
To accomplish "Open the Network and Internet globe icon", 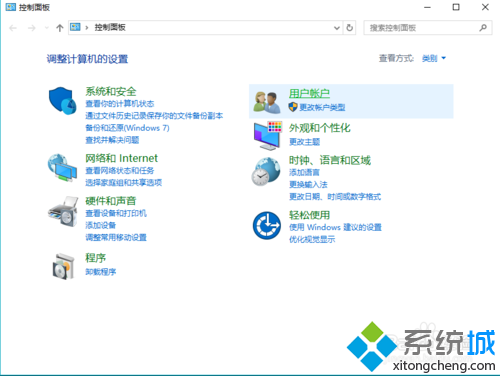I will click(x=62, y=168).
